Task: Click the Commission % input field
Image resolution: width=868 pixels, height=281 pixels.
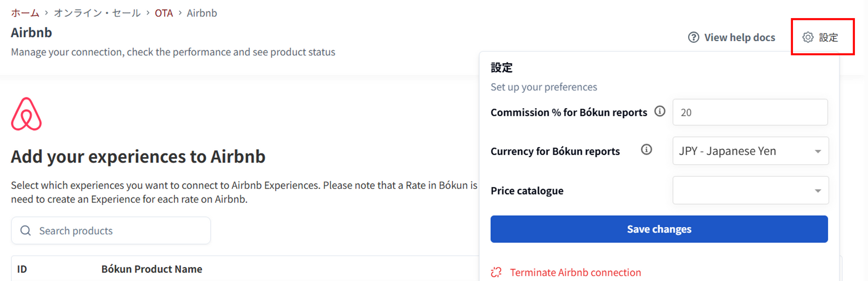Action: click(750, 112)
